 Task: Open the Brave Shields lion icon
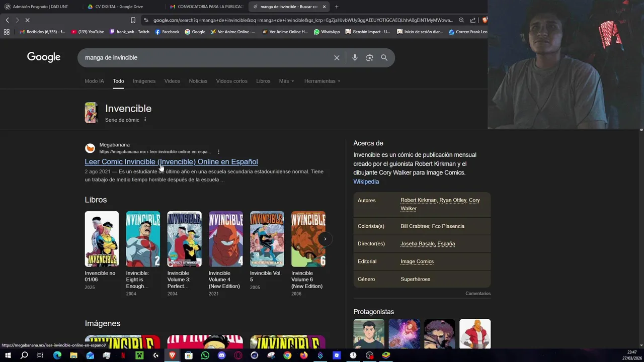(x=485, y=20)
